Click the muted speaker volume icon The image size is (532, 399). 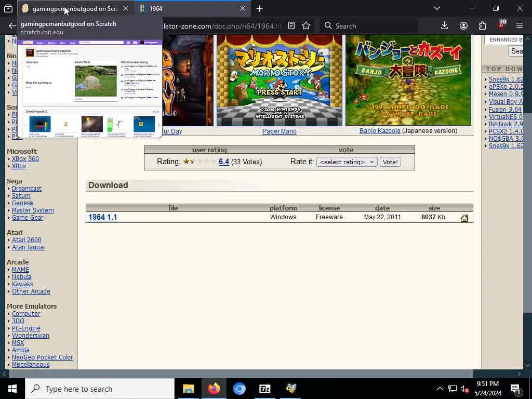pyautogui.click(x=464, y=389)
